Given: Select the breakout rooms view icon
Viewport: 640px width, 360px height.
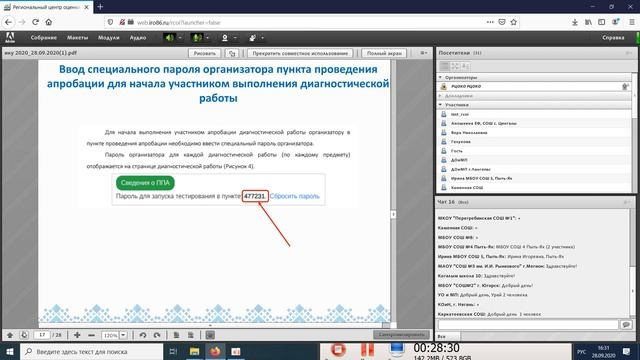Looking at the screenshot, I should (455, 66).
